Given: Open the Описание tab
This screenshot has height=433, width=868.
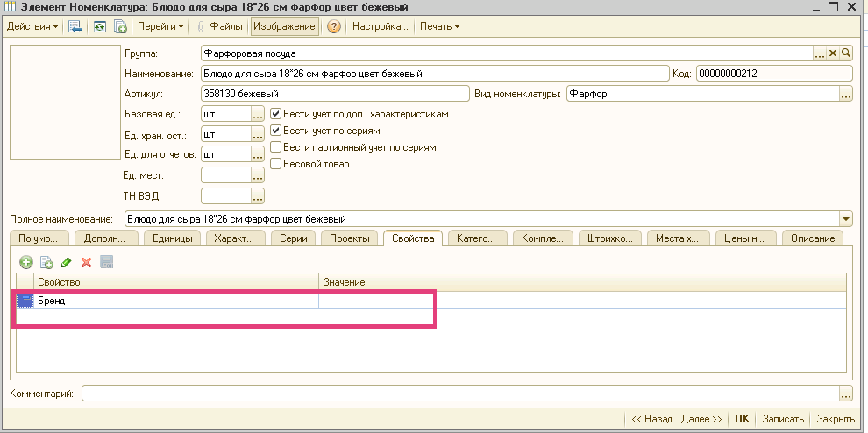Looking at the screenshot, I should [x=812, y=239].
